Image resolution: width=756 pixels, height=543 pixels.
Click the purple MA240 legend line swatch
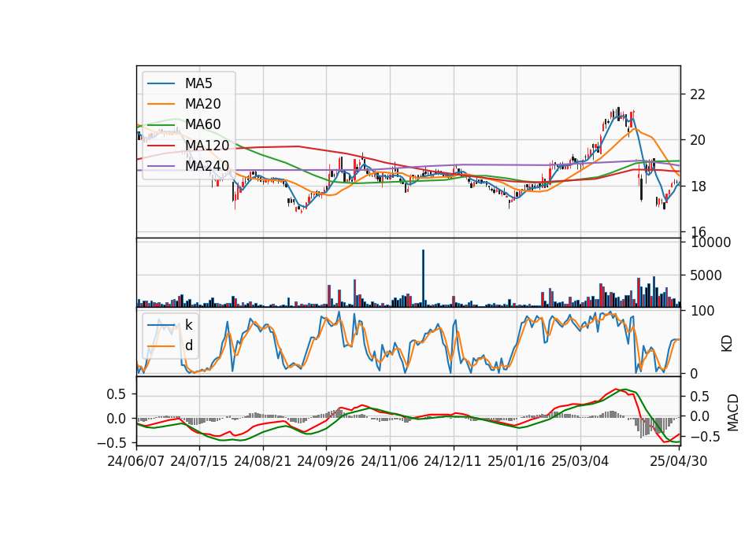click(161, 166)
